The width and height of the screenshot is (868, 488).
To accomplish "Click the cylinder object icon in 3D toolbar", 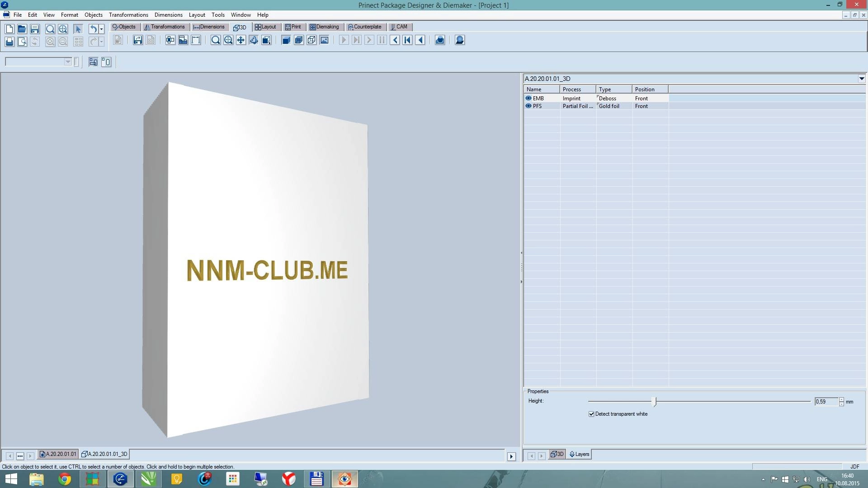I will 440,40.
